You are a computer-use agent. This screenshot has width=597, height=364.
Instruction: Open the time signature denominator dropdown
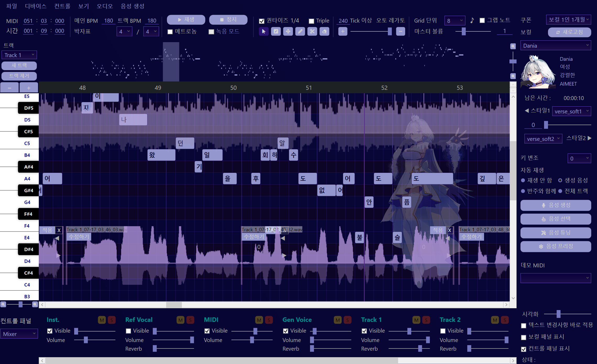(x=151, y=31)
